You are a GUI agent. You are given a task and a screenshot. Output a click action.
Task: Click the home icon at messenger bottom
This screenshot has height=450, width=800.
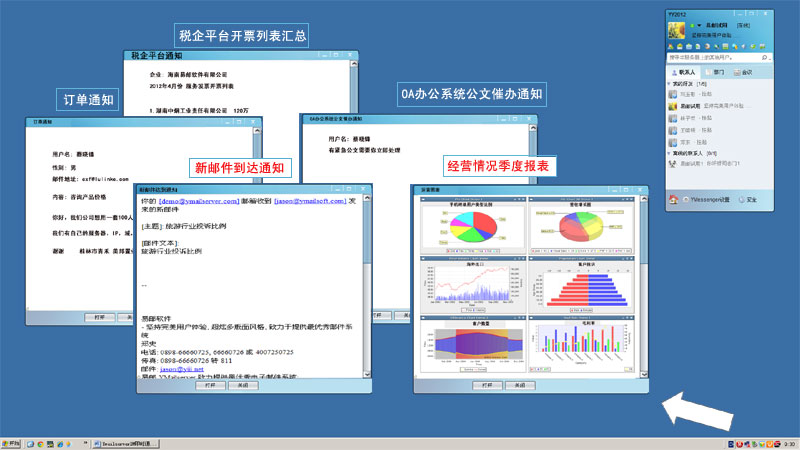[673, 201]
